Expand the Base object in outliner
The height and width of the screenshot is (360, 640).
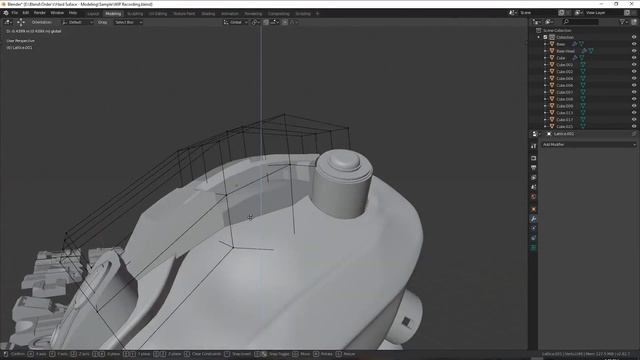545,44
